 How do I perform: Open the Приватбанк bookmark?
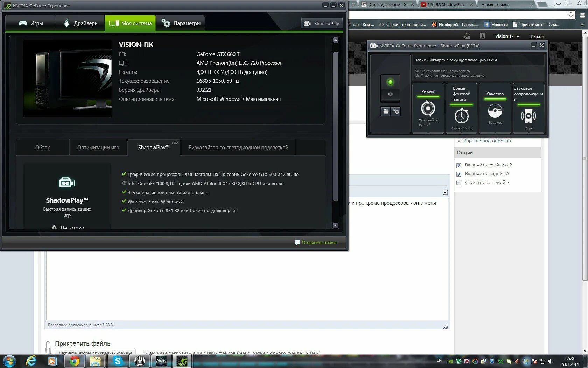click(536, 25)
